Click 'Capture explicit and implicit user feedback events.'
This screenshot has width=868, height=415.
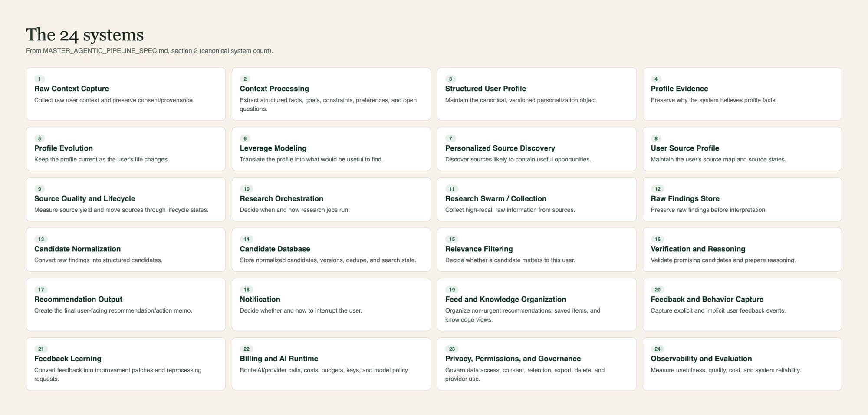(x=718, y=310)
